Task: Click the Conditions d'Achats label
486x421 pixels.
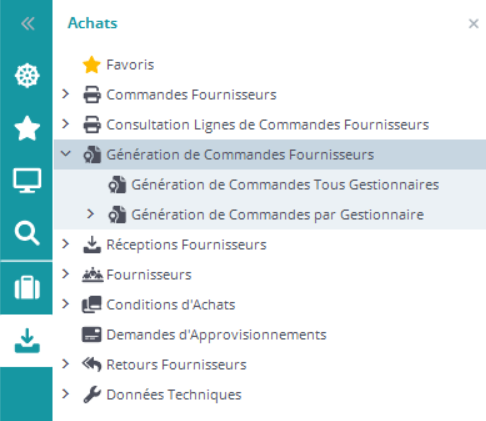Action: pyautogui.click(x=171, y=305)
